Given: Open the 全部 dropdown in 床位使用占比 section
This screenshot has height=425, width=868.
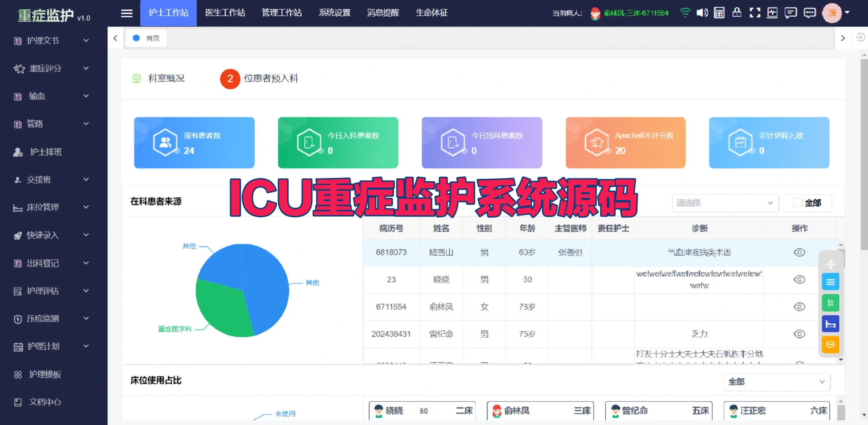Looking at the screenshot, I should point(776,382).
